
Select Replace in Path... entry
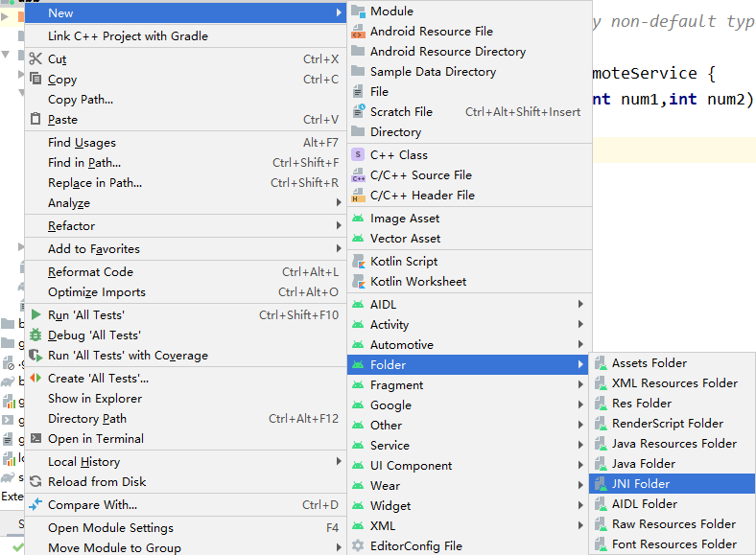pos(185,183)
